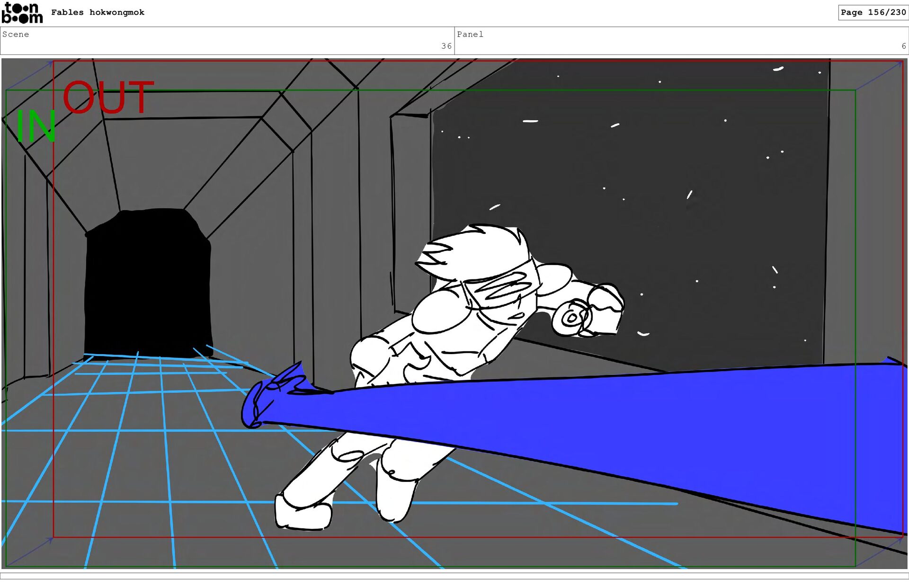909x588 pixels.
Task: Select scene number 36
Action: tap(446, 46)
